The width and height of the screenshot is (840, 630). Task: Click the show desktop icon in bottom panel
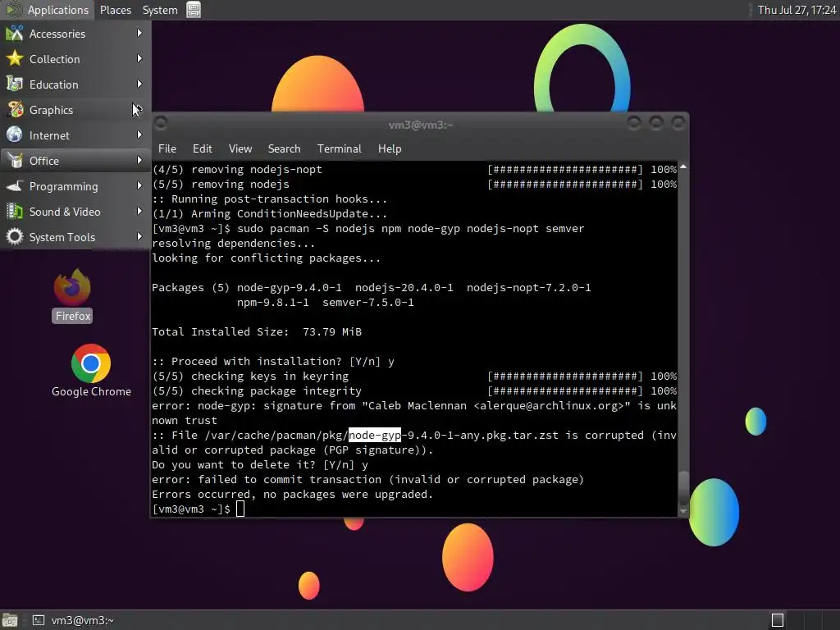[10, 620]
